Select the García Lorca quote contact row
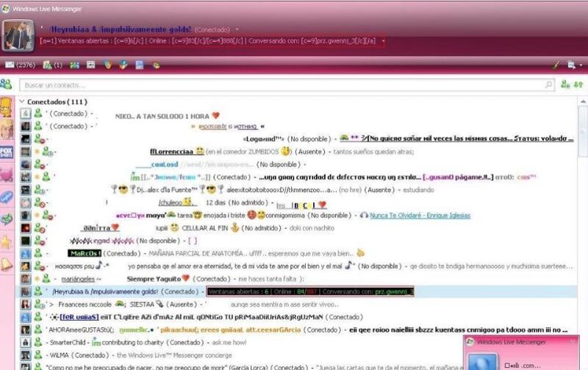 point(240,366)
